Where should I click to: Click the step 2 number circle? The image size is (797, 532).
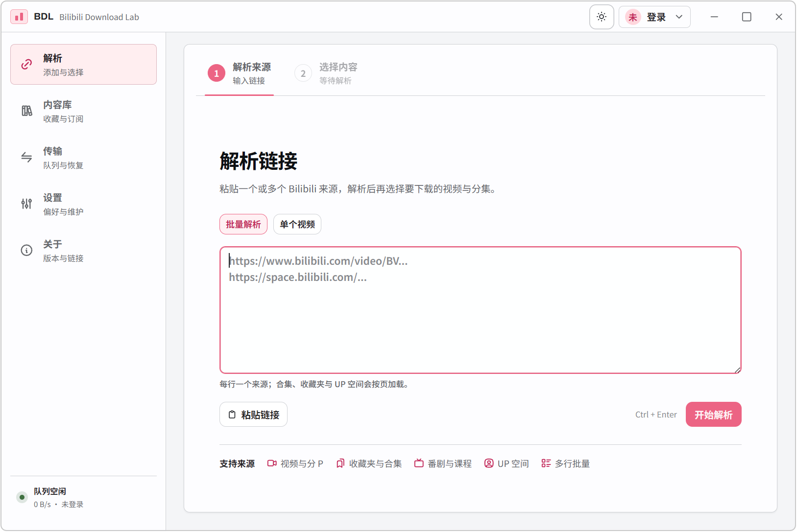(303, 73)
